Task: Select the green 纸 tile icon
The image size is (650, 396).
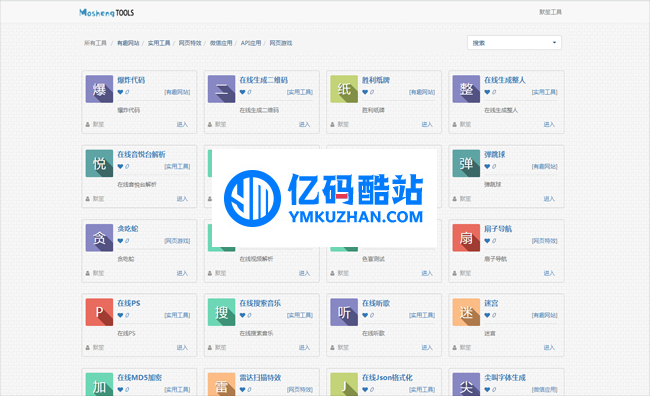Action: [344, 89]
